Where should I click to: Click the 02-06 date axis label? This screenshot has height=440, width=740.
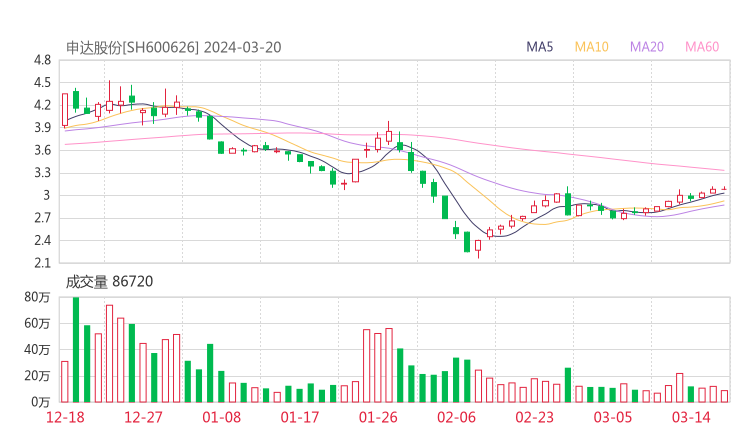point(456,417)
